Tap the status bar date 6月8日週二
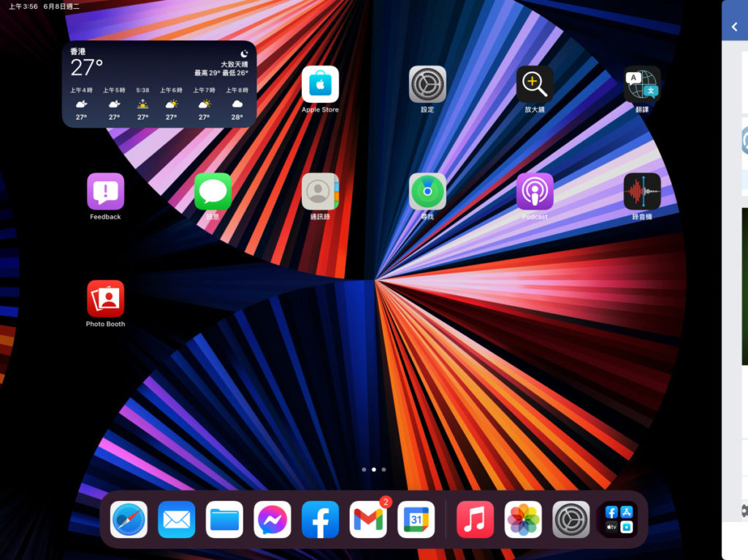This screenshot has width=748, height=560. pyautogui.click(x=61, y=7)
